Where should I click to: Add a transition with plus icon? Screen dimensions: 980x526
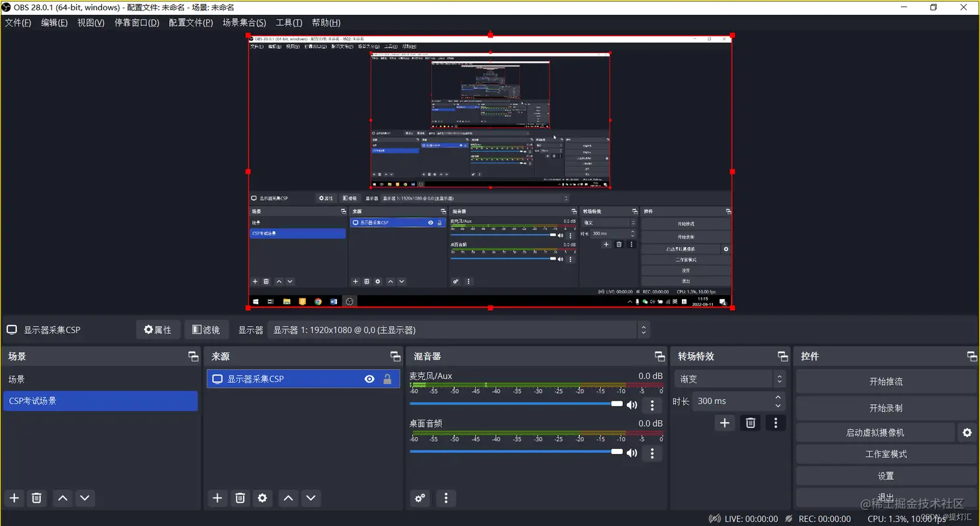pos(725,423)
